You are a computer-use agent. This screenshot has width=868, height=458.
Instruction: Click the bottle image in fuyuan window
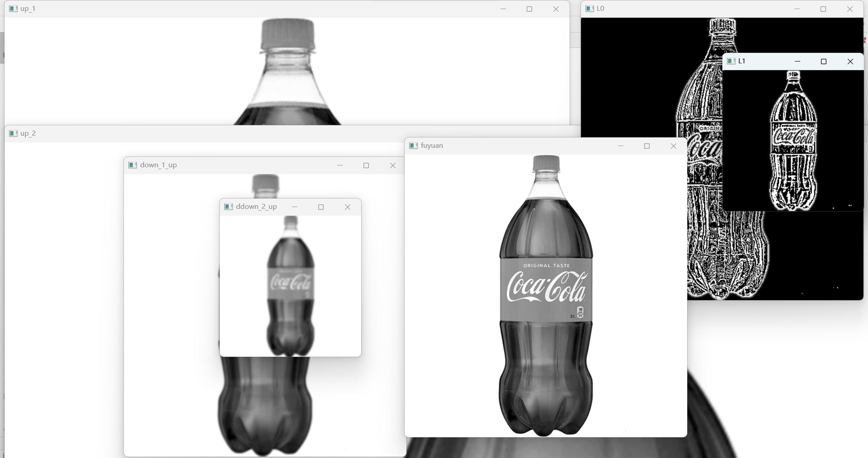546,296
